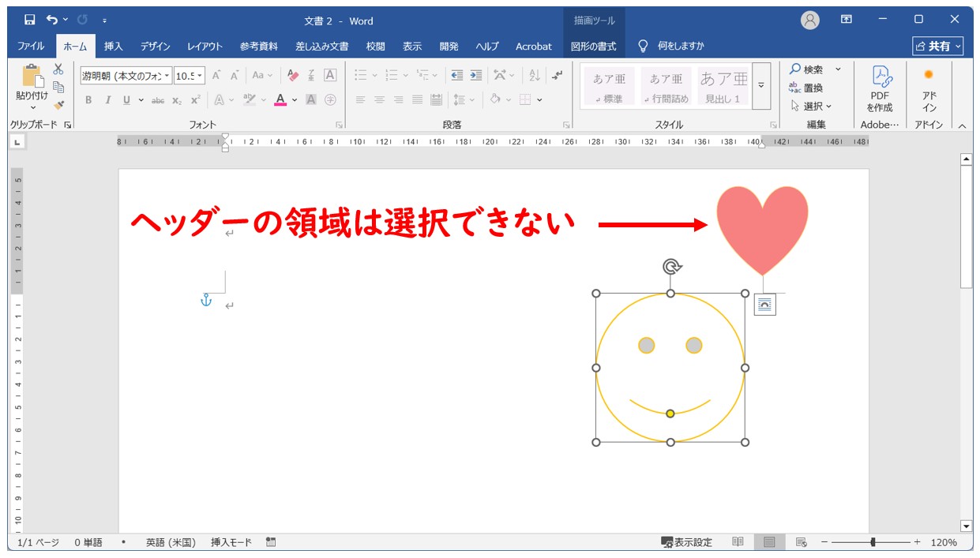The width and height of the screenshot is (980, 558).
Task: Toggle align left for the paragraph
Action: [x=360, y=99]
